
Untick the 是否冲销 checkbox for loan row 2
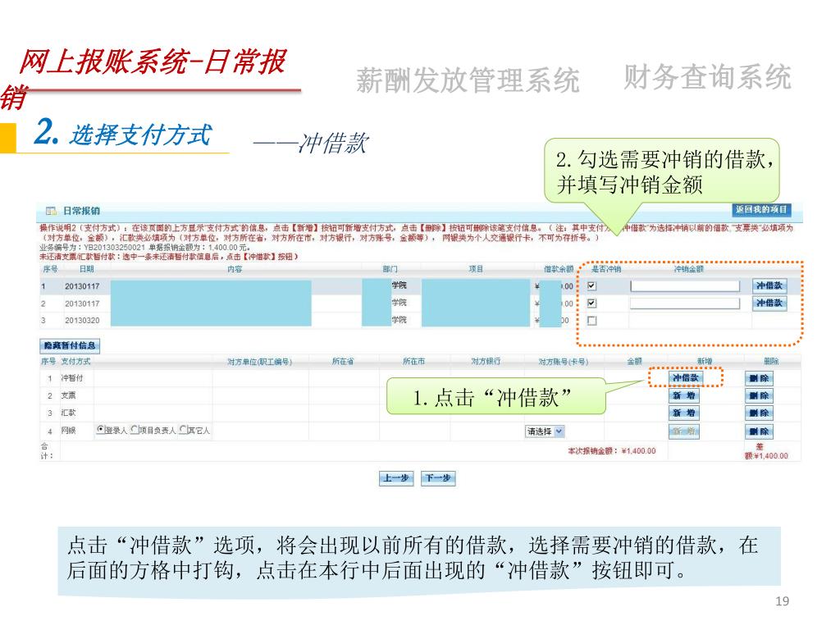tap(592, 304)
